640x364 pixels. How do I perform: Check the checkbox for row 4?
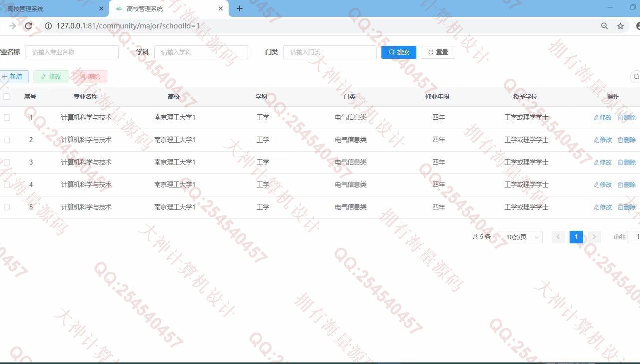(7, 185)
